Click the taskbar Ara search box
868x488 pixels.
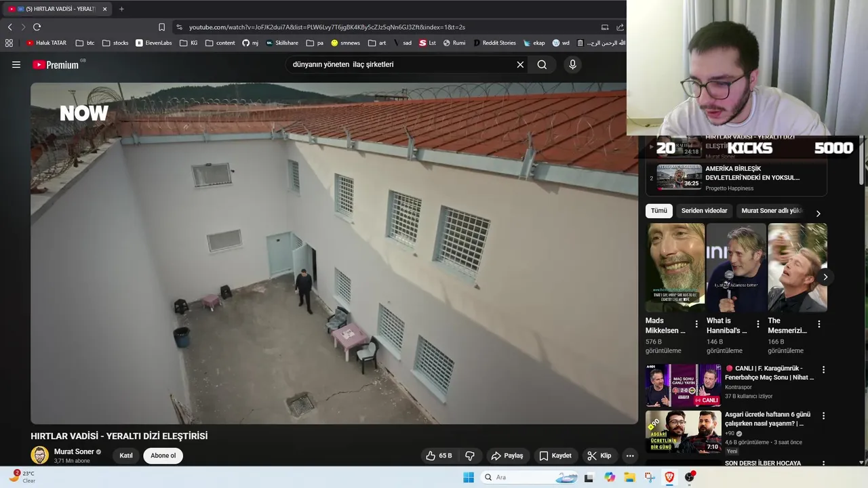(530, 477)
